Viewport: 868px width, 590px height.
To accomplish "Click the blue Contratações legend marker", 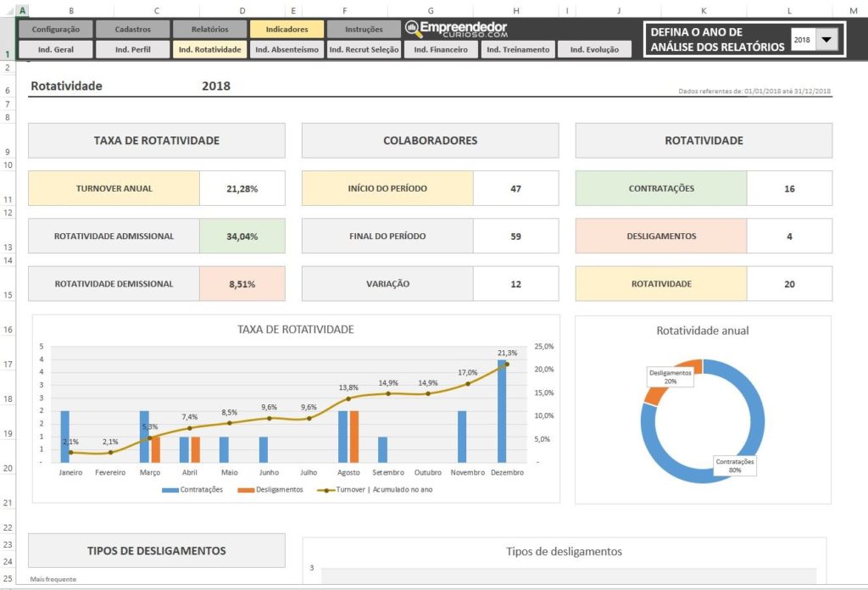I will click(170, 490).
